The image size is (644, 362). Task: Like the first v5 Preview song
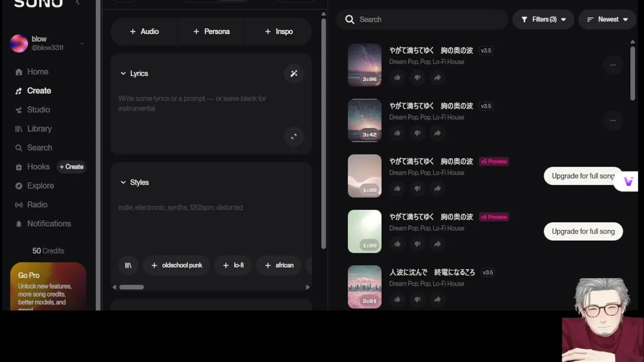(x=397, y=189)
